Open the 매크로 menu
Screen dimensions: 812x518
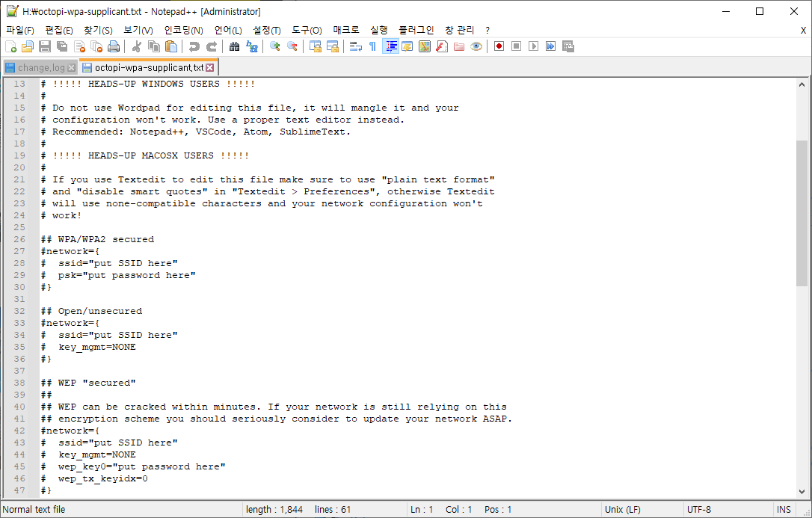pyautogui.click(x=346, y=30)
